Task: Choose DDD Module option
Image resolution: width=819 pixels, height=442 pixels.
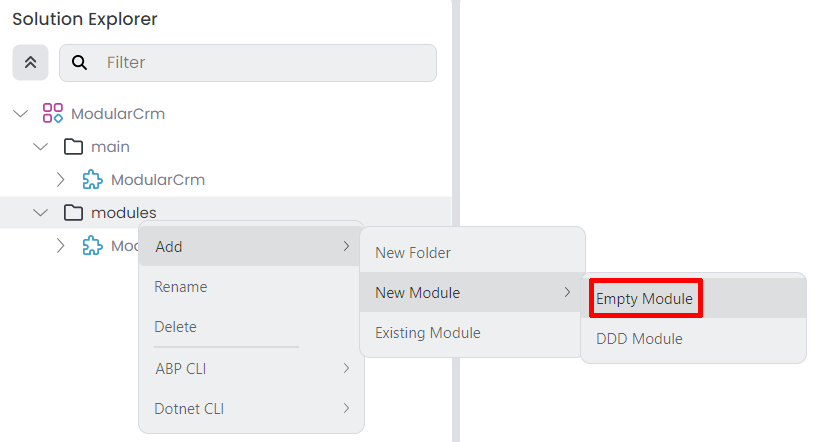Action: 639,339
